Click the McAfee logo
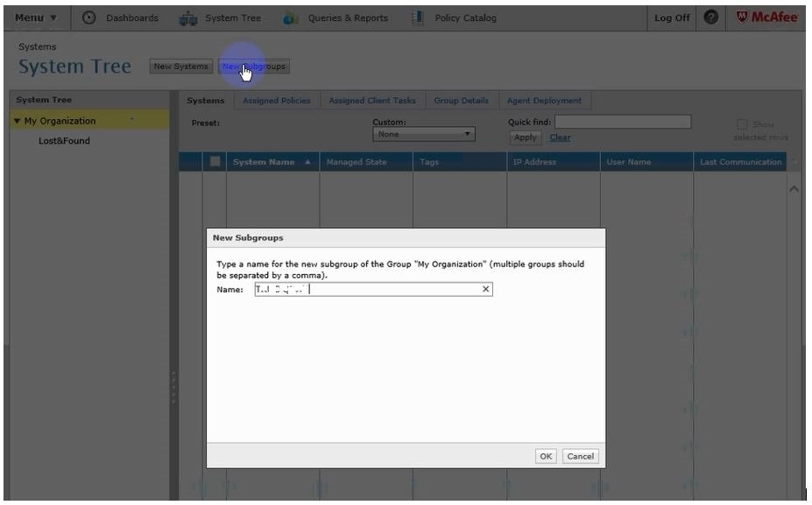The width and height of the screenshot is (812, 505). [x=766, y=18]
